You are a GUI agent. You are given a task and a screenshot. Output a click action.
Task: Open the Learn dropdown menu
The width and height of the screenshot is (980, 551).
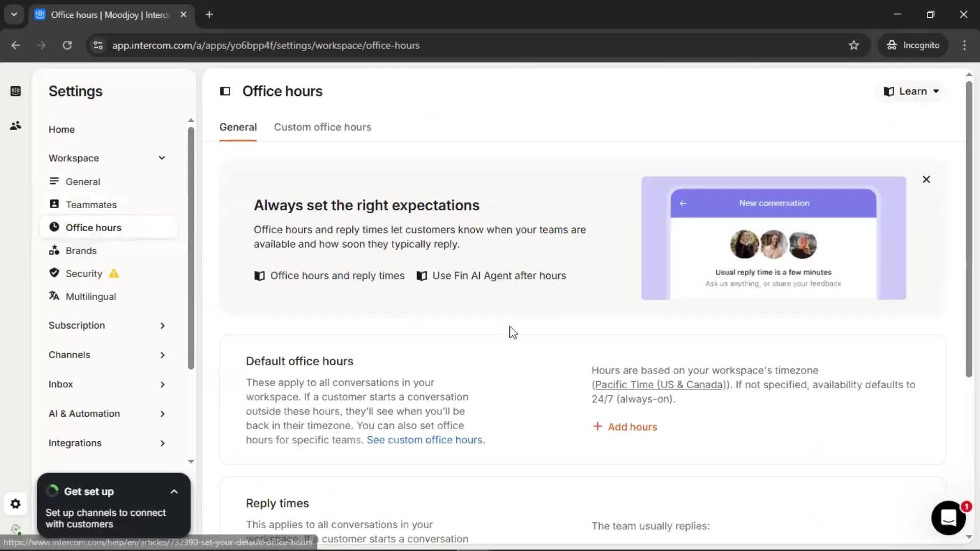click(x=912, y=91)
